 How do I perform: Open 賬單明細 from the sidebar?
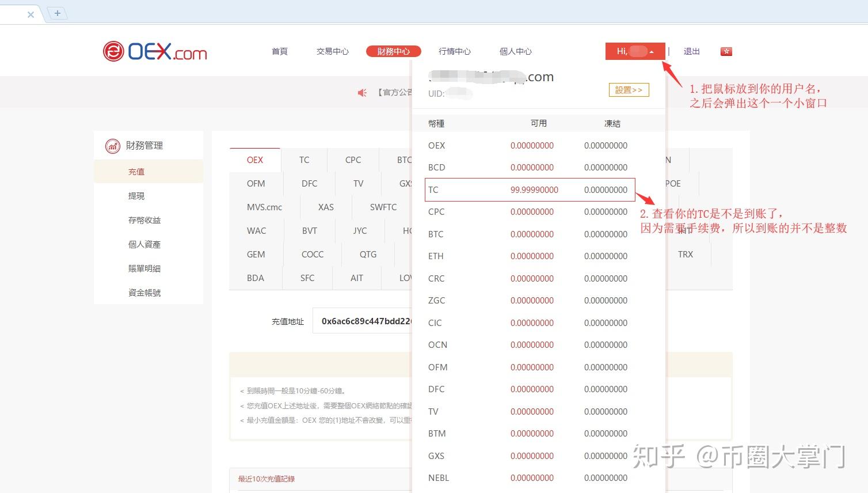coord(144,268)
